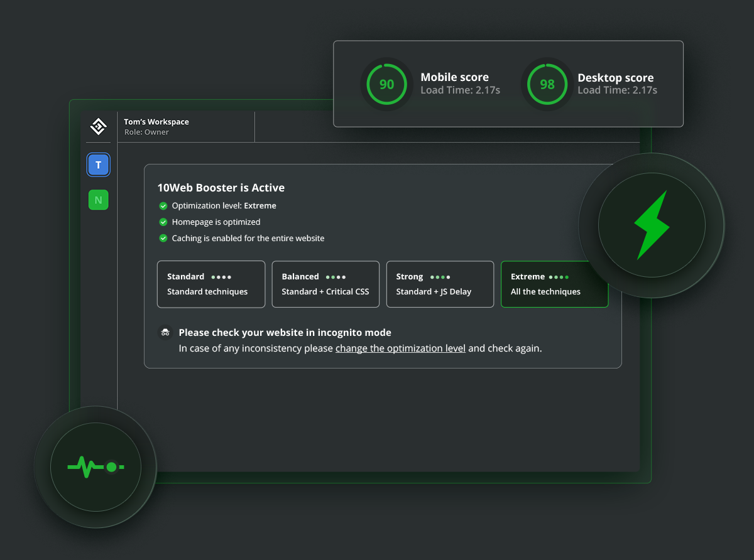The height and width of the screenshot is (560, 754).
Task: Select the blue T workspace avatar
Action: [x=99, y=165]
